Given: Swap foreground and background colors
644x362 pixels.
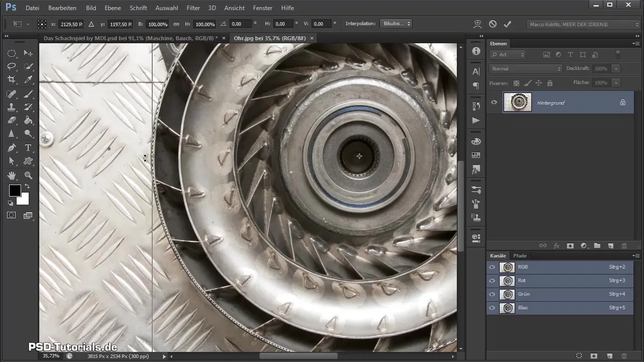Looking at the screenshot, I should 27,187.
